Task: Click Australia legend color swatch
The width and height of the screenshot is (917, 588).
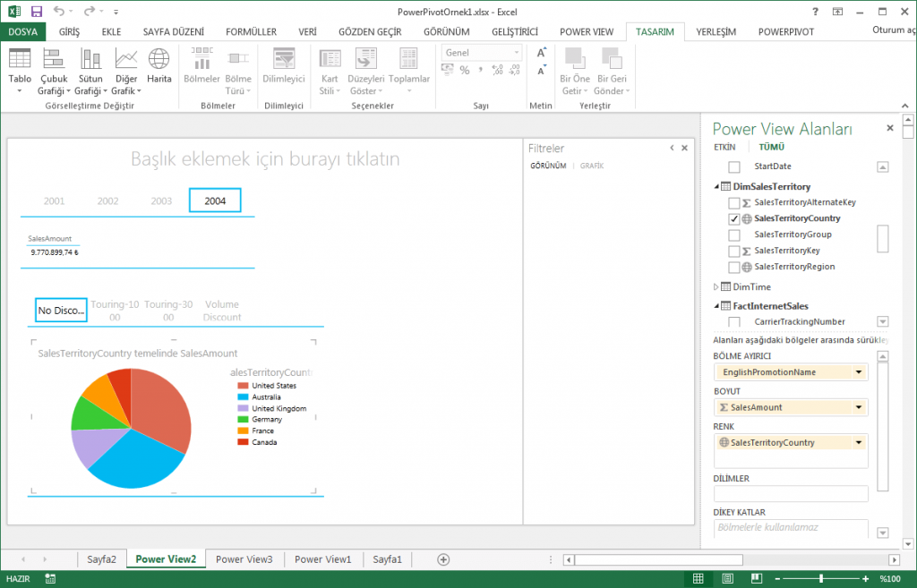Action: (243, 396)
